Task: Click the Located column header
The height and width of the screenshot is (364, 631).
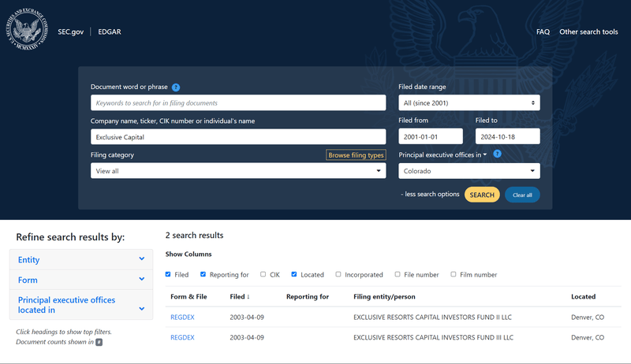Action: pyautogui.click(x=583, y=296)
